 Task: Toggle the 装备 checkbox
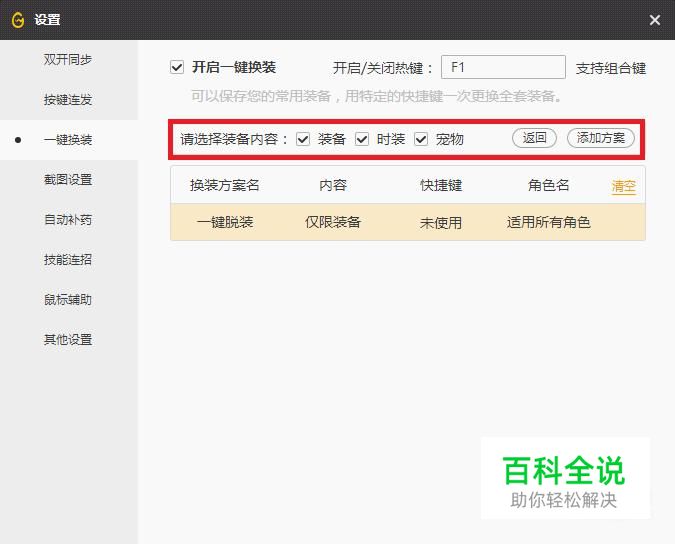[x=303, y=139]
